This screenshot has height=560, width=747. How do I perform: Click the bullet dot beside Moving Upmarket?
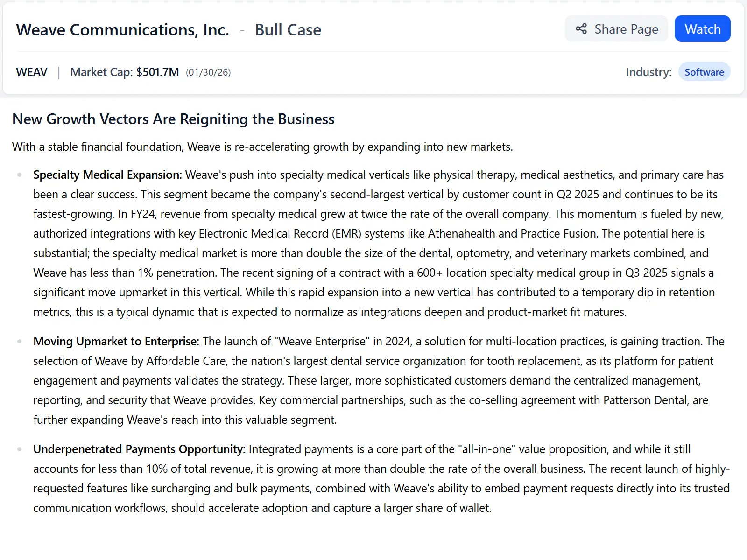(20, 342)
